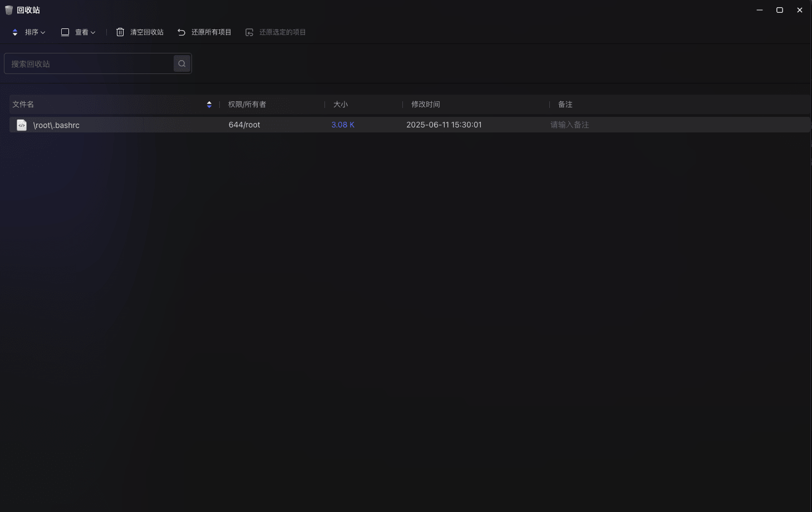This screenshot has width=812, height=512.
Task: Click the 权限/所有者 column header
Action: [247, 105]
